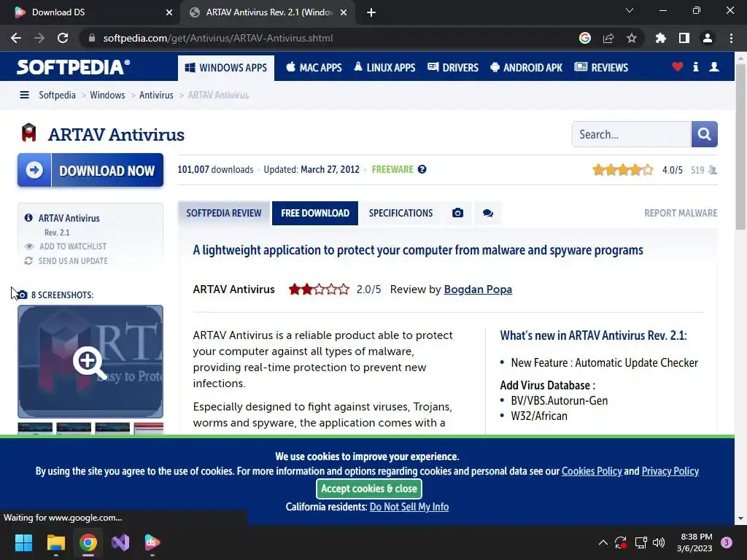Select the Android APK menu

point(527,68)
